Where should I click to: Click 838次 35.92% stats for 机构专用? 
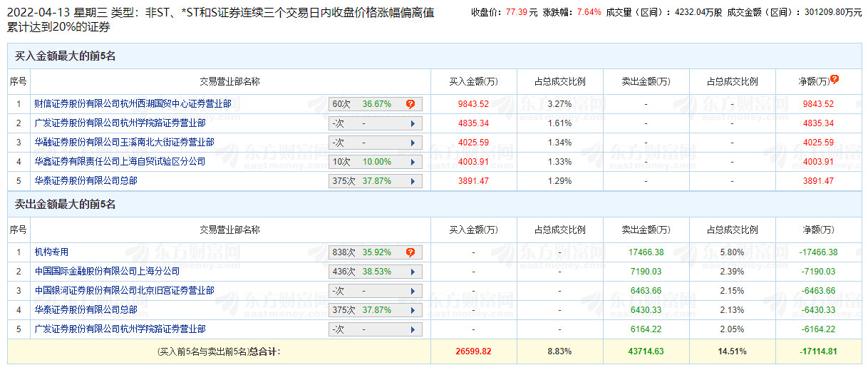pos(376,252)
